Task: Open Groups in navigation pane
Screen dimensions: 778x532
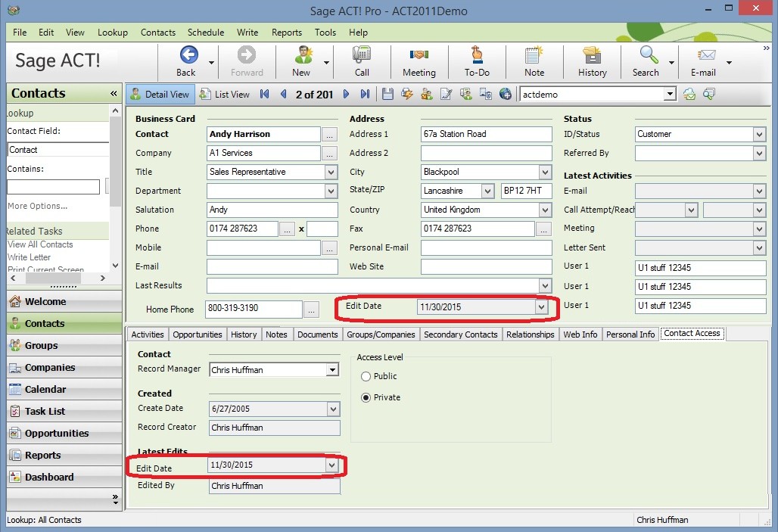Action: pos(64,345)
